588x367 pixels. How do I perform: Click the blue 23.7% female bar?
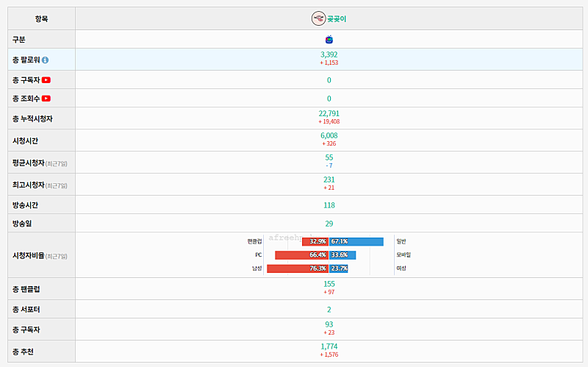tap(339, 268)
